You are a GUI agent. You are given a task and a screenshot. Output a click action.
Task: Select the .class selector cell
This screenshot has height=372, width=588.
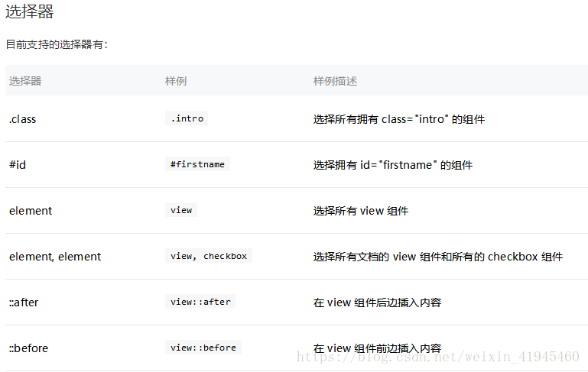(x=22, y=119)
